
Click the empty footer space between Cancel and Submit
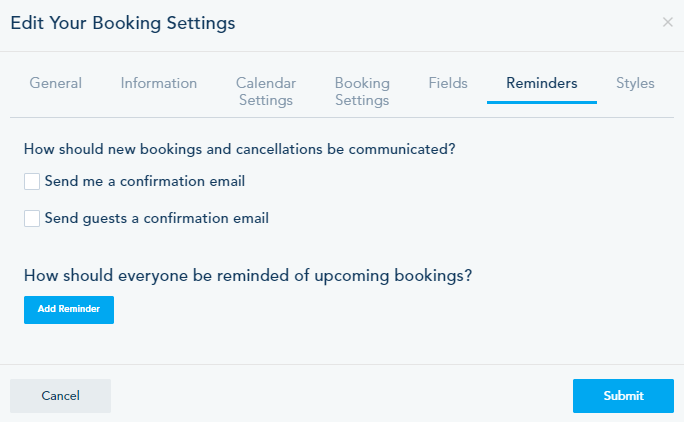340,396
